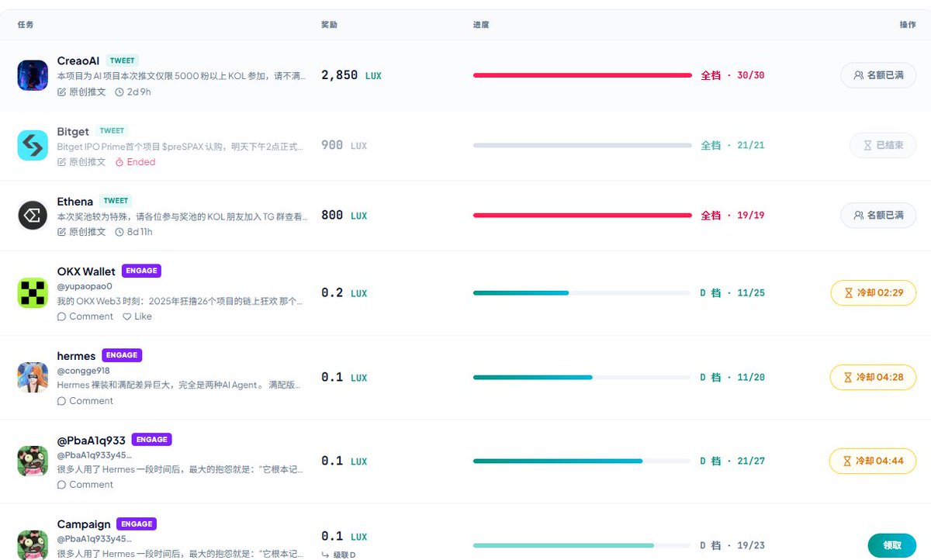
Task: Click the 已结束 button in Bitget row
Action: click(x=883, y=145)
